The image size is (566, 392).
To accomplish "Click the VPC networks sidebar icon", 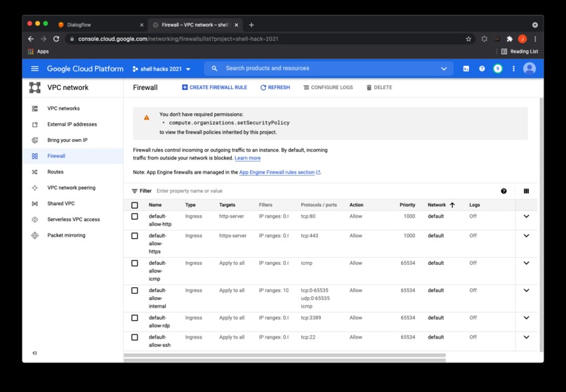I will 34,108.
